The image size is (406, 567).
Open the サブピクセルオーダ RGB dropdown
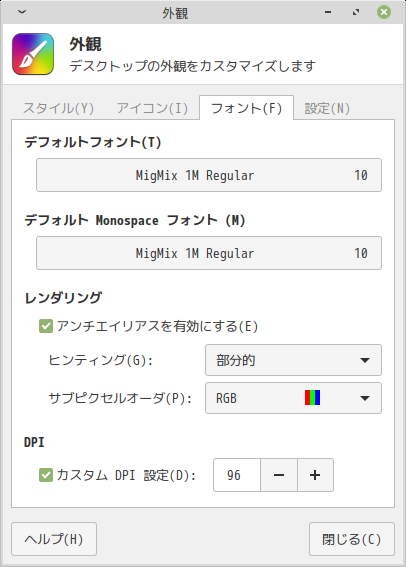click(x=293, y=398)
